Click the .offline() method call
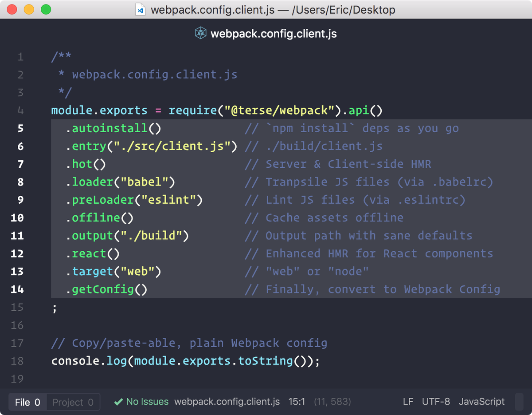 pyautogui.click(x=99, y=218)
